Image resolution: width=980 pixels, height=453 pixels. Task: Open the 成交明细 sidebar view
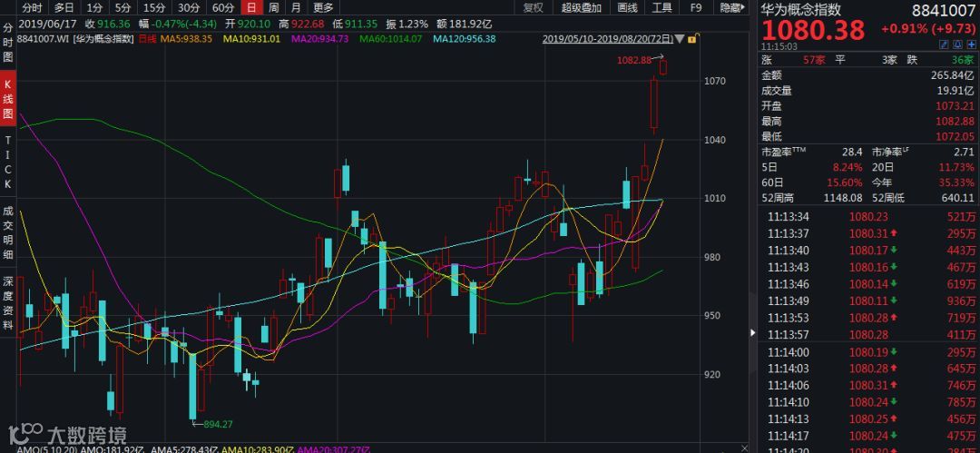(x=8, y=231)
